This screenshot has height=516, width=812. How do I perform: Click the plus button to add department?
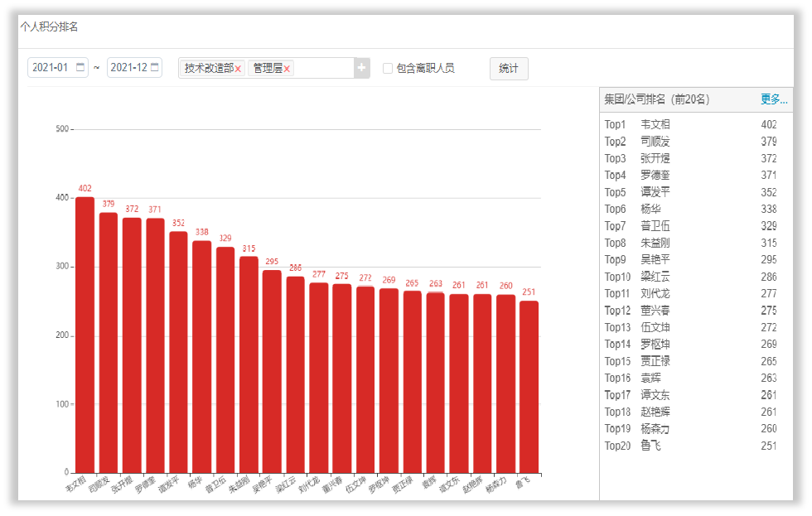pos(361,68)
